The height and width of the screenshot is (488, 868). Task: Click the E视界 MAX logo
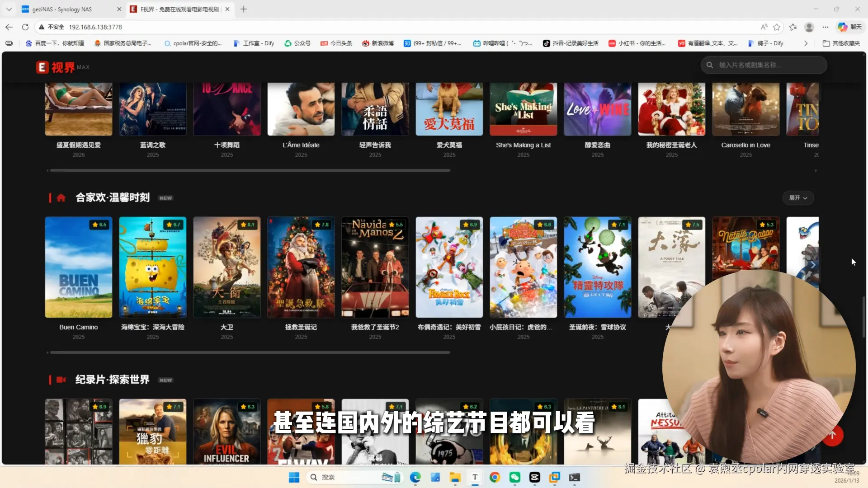tap(62, 67)
